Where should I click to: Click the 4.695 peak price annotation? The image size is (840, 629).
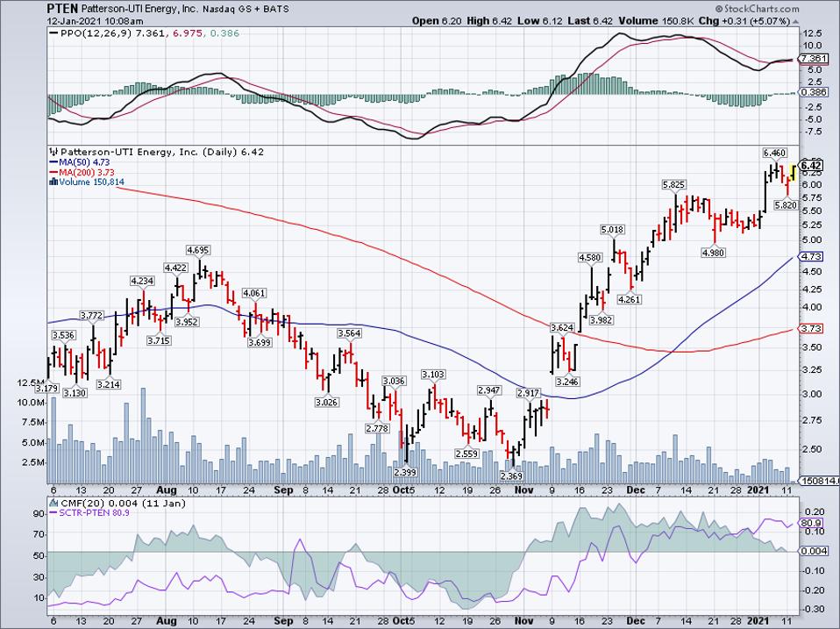[x=197, y=250]
